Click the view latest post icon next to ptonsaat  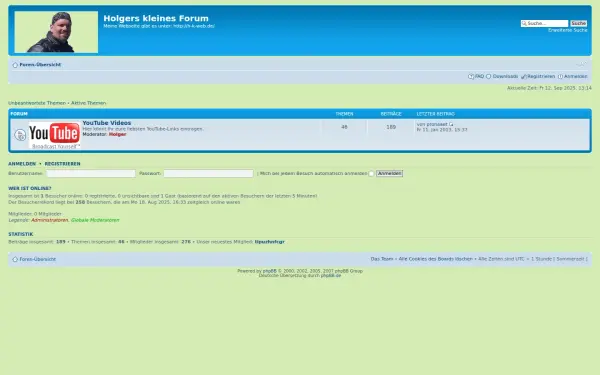[451, 124]
